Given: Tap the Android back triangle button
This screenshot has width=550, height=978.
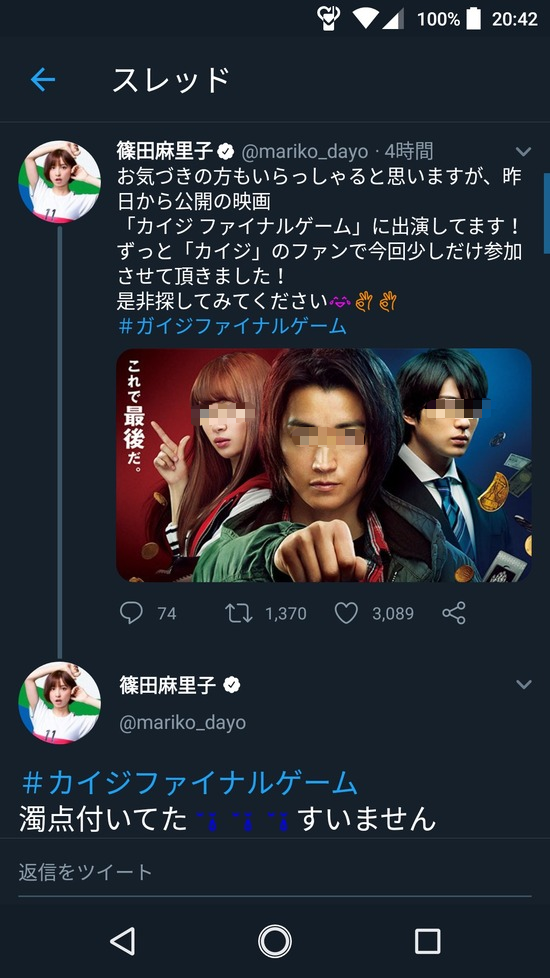Looking at the screenshot, I should 122,941.
